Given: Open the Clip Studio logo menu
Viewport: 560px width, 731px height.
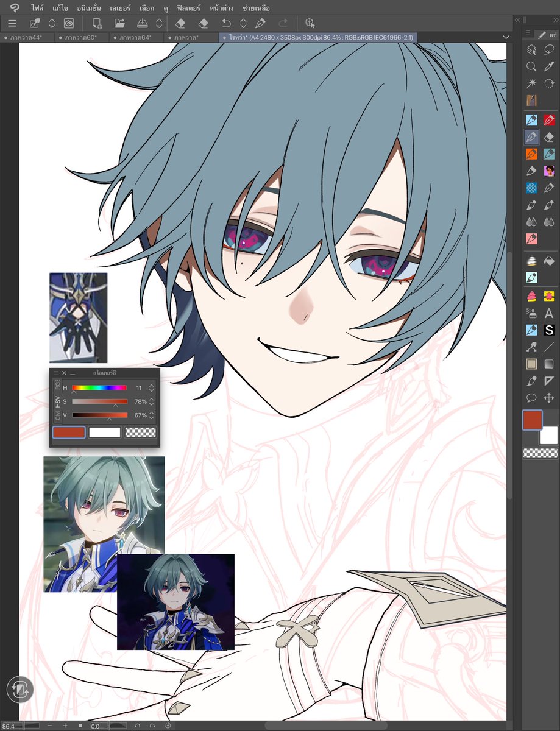Looking at the screenshot, I should pos(15,8).
